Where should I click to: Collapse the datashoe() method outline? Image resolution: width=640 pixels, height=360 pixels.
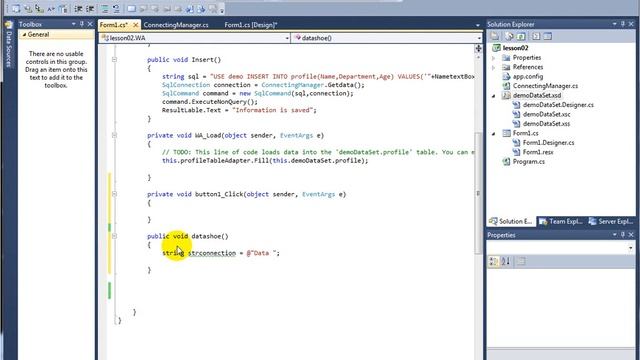pos(114,236)
